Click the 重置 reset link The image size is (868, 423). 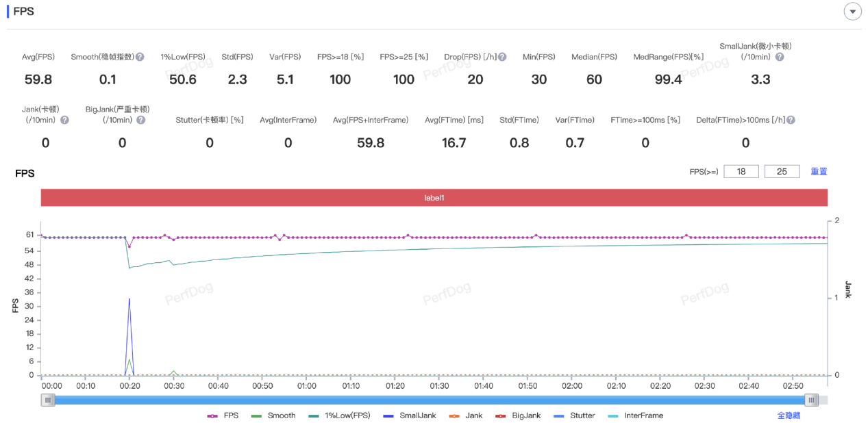819,171
